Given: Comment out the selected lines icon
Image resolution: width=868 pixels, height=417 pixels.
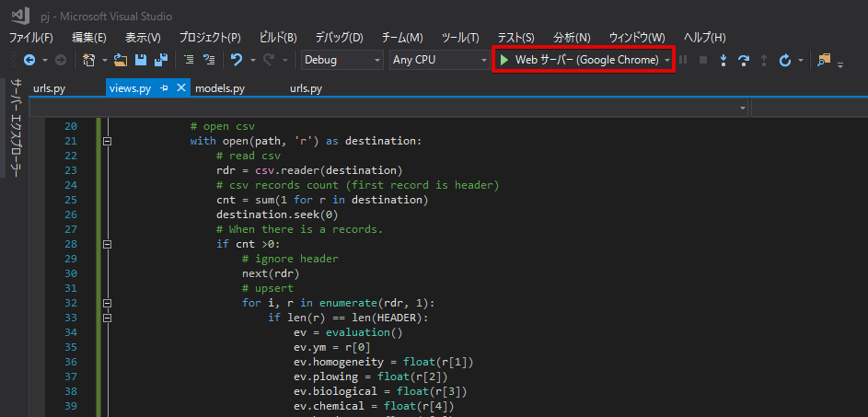Looking at the screenshot, I should pyautogui.click(x=189, y=60).
